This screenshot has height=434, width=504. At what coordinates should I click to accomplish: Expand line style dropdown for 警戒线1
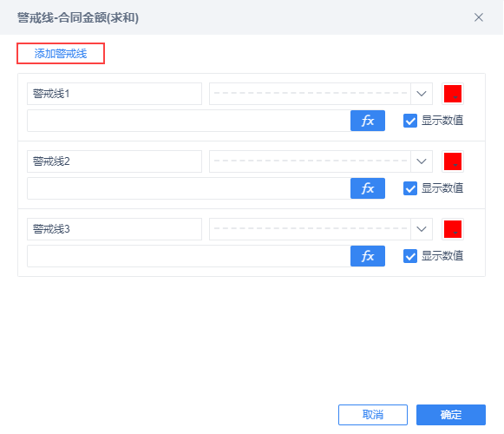(x=422, y=94)
